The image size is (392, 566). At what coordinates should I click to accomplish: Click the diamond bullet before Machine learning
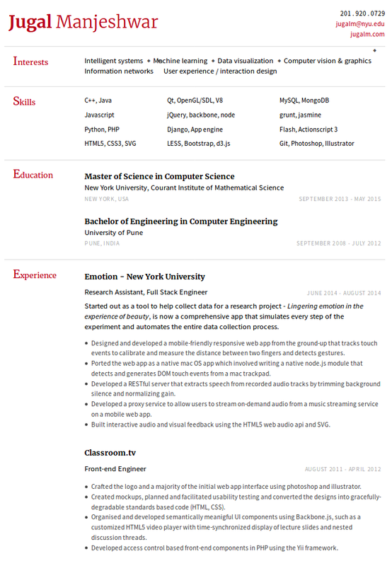pos(149,61)
